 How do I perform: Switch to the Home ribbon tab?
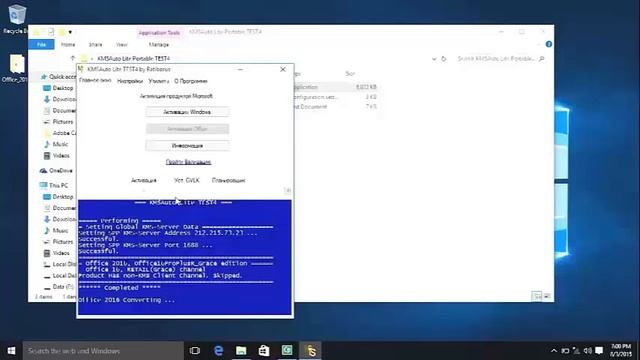pos(68,44)
